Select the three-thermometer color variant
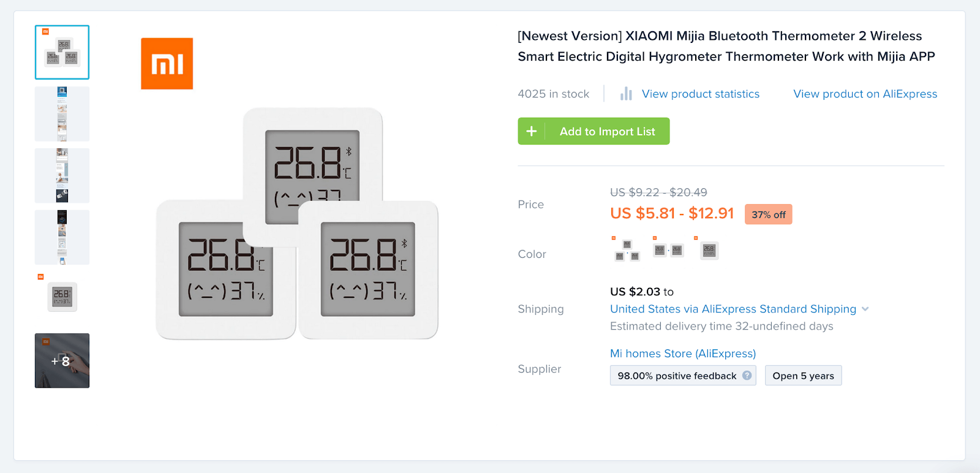 point(626,250)
